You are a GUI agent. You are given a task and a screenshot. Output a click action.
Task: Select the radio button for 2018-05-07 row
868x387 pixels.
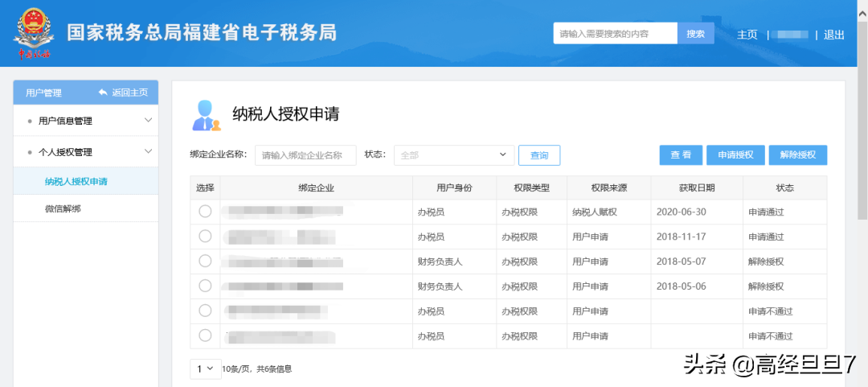click(x=205, y=261)
